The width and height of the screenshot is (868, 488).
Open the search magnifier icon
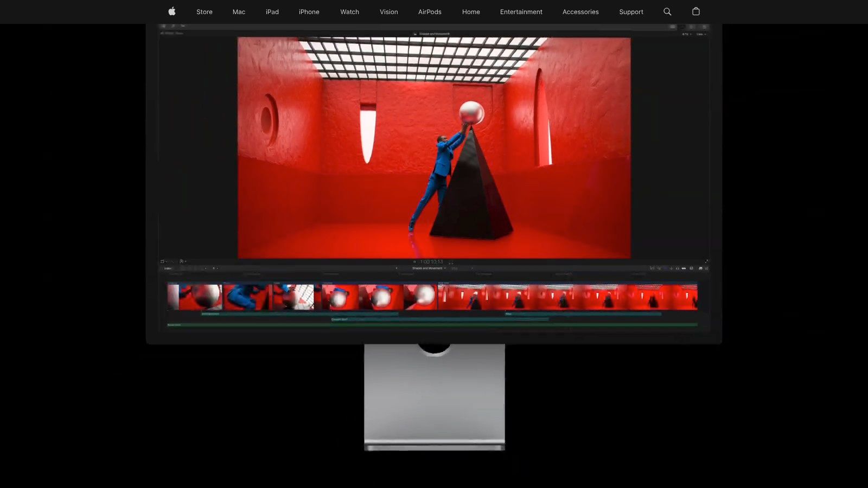coord(667,11)
